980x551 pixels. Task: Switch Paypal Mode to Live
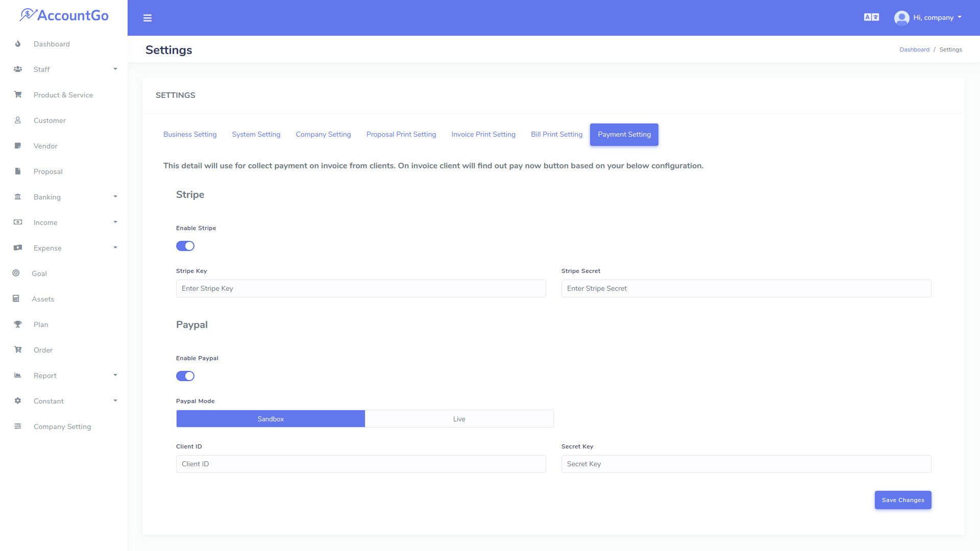[459, 418]
